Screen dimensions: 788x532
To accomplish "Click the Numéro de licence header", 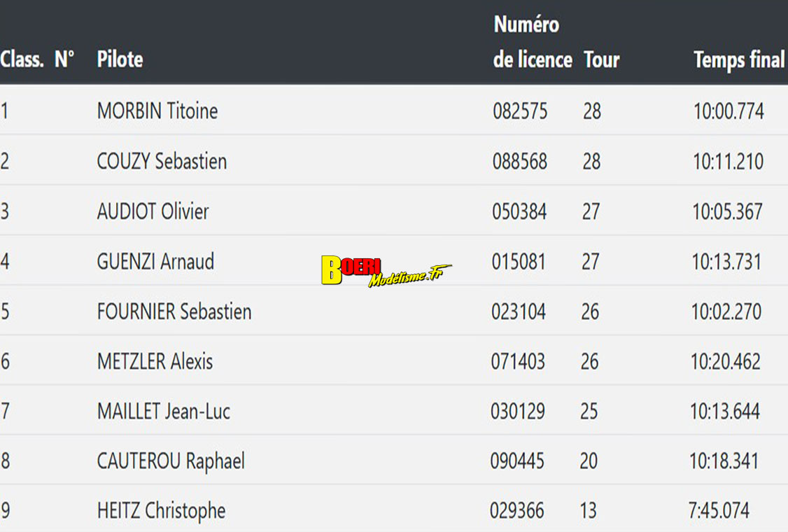I will point(532,42).
